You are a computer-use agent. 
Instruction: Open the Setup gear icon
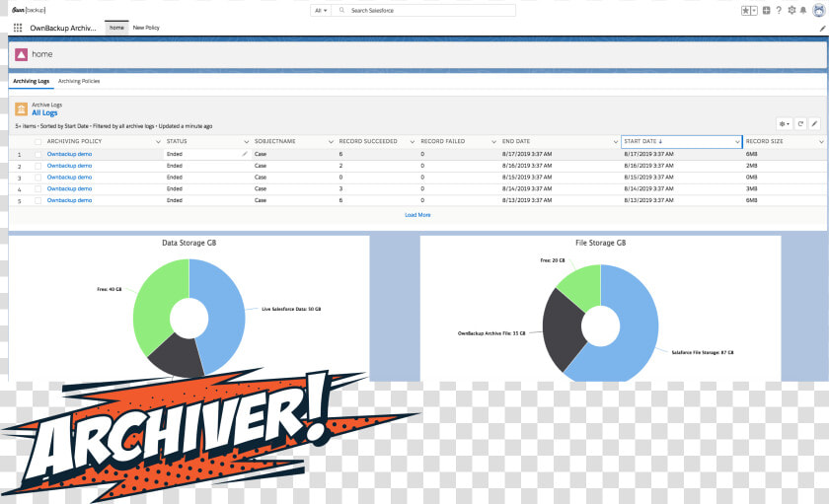791,10
